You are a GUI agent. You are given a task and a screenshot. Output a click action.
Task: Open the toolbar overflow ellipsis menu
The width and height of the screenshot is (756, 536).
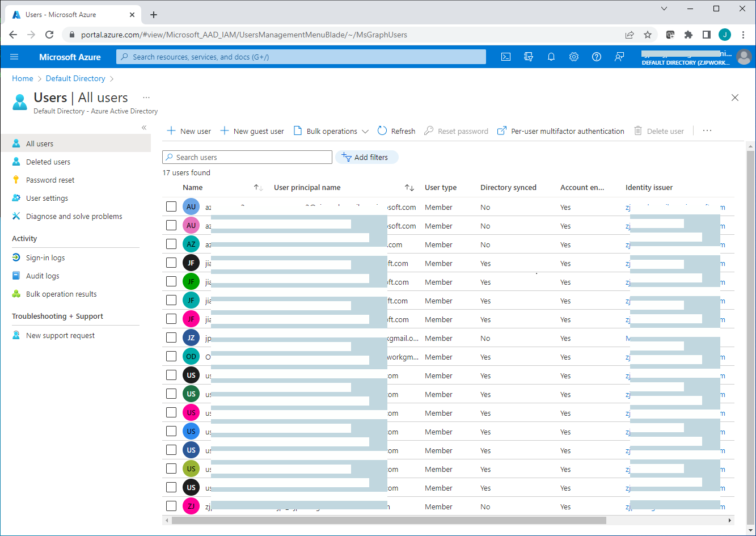tap(707, 130)
